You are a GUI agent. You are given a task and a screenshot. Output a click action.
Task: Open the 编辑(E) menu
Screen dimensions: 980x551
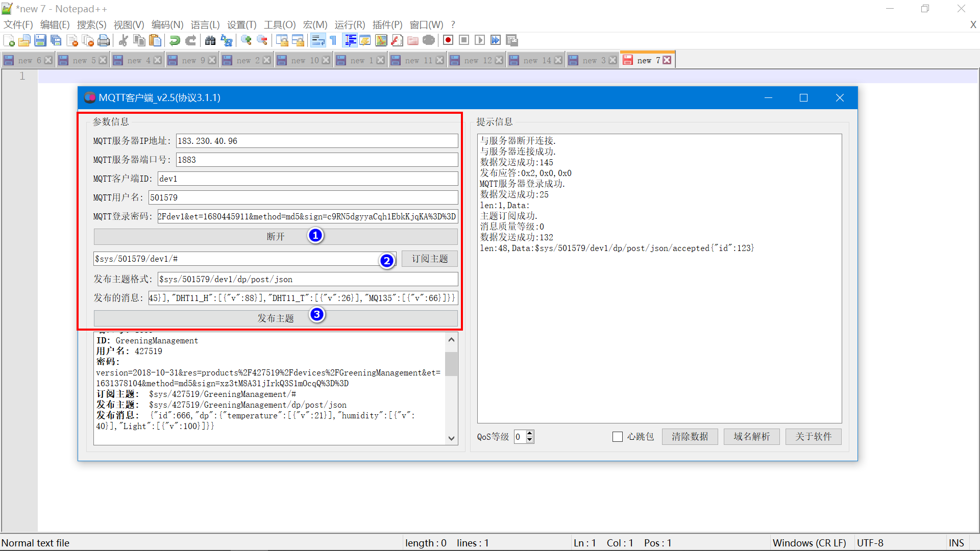[55, 24]
